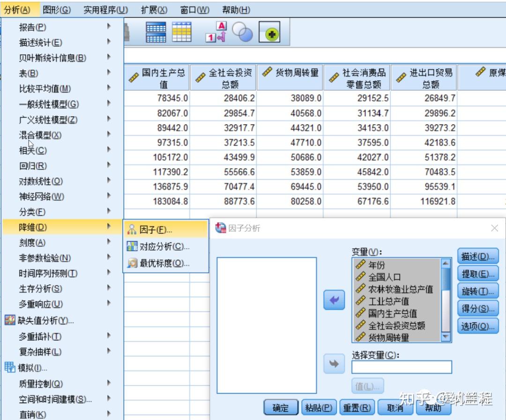Expand the 报告(P) submenu

tap(62, 27)
